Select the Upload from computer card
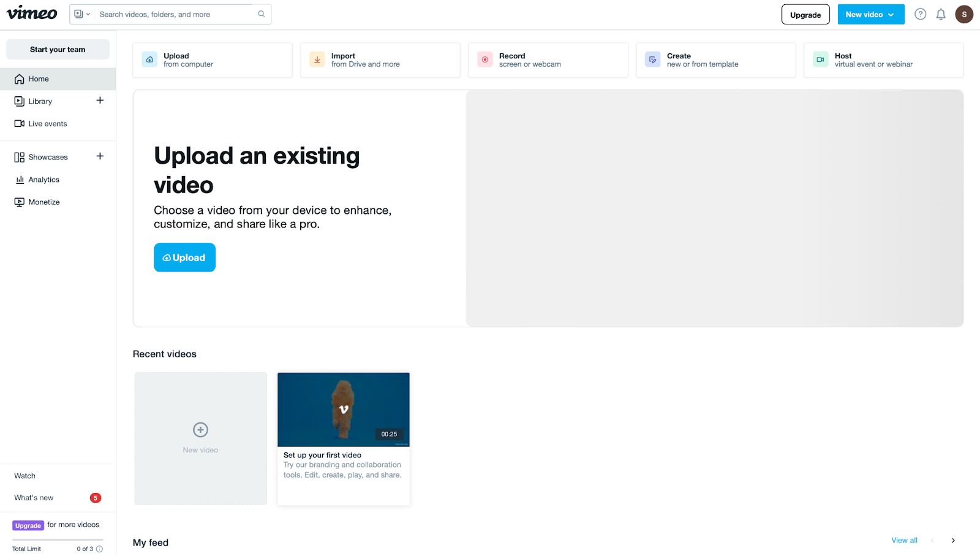Screen dimensions: 980x556 point(213,60)
